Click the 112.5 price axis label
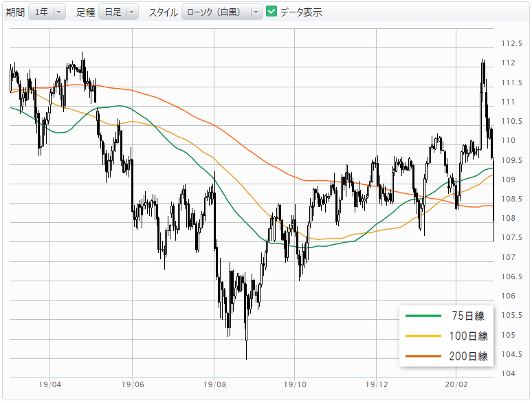 [x=511, y=43]
